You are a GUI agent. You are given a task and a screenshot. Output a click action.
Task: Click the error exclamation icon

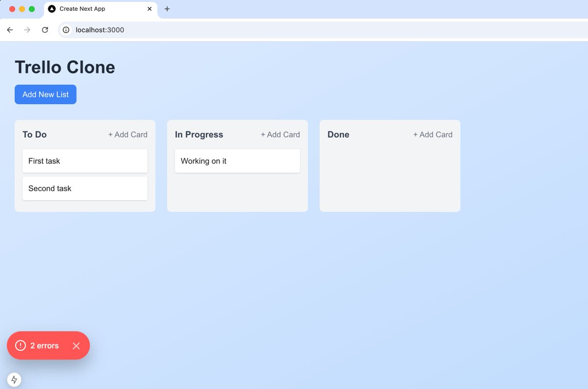point(20,345)
